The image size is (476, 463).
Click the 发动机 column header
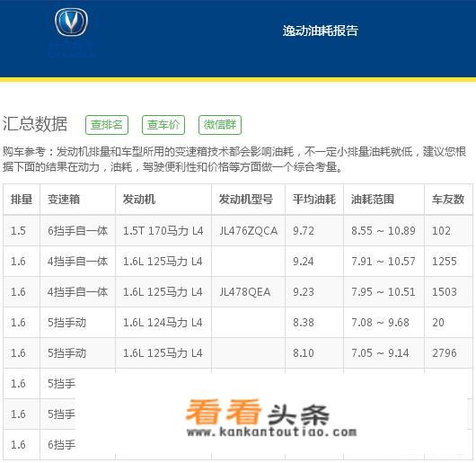coord(138,200)
